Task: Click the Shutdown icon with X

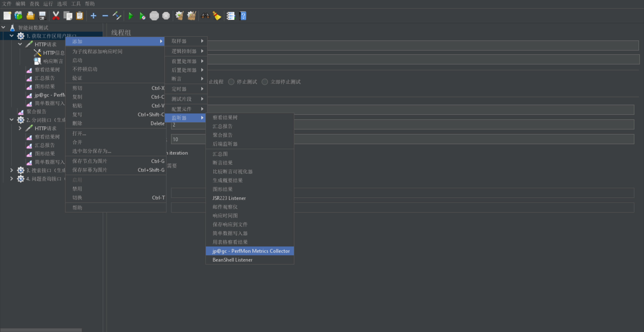Action: 166,16
